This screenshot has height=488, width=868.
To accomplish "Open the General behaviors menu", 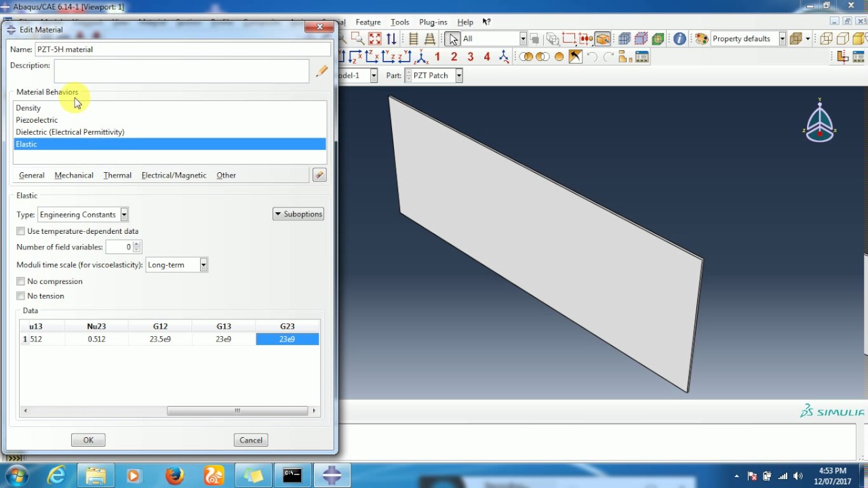I will tap(32, 175).
